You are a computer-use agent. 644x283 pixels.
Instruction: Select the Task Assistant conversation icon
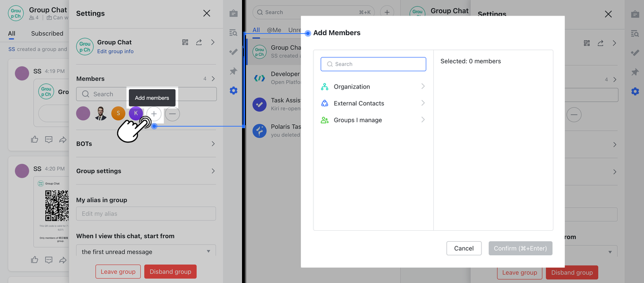pos(260,104)
